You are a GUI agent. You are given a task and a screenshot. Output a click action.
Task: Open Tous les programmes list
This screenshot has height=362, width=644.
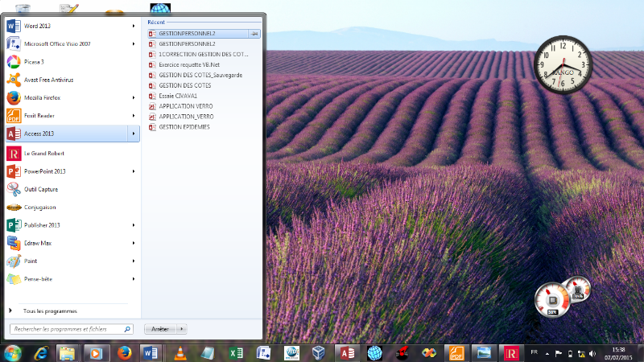[x=50, y=311]
